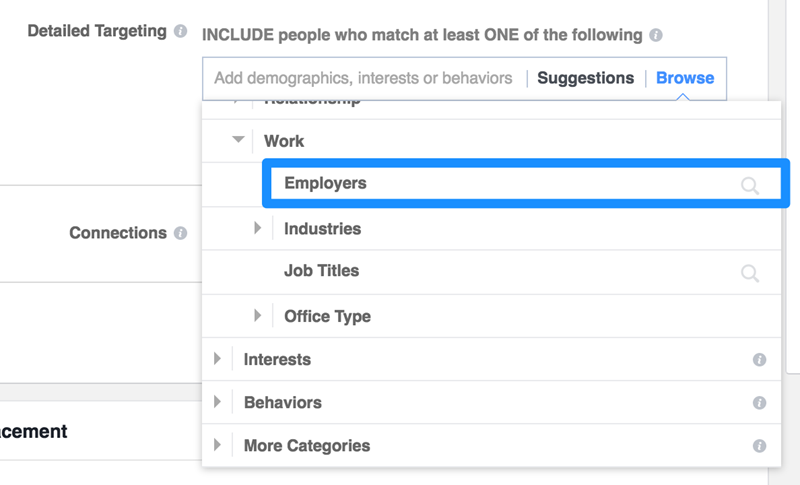The image size is (800, 485).
Task: Expand the Behaviors category arrow
Action: click(217, 402)
